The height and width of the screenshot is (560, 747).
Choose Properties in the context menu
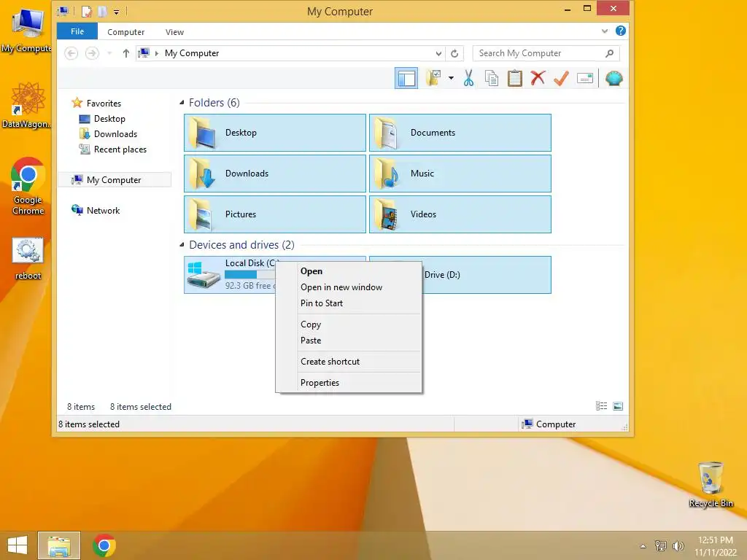[349, 383]
